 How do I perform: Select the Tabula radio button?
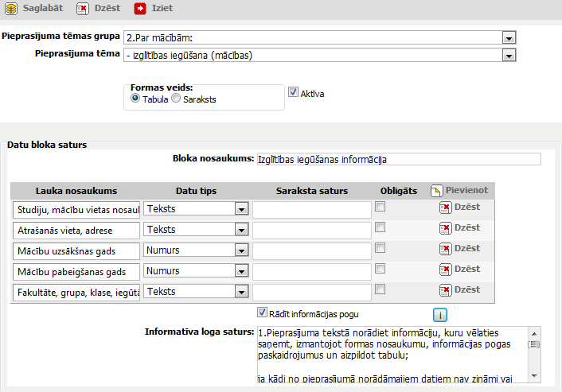(x=135, y=99)
